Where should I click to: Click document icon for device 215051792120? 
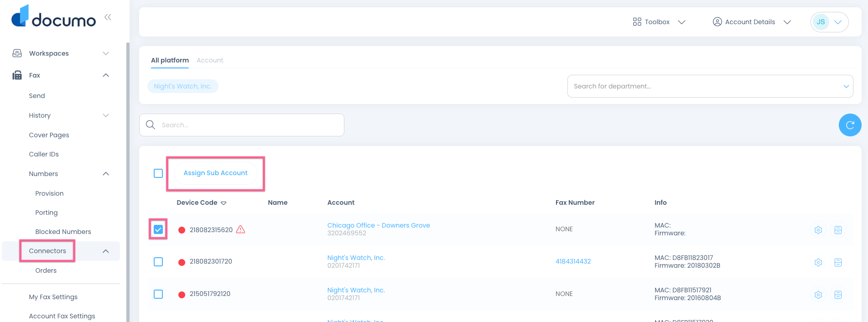point(837,295)
